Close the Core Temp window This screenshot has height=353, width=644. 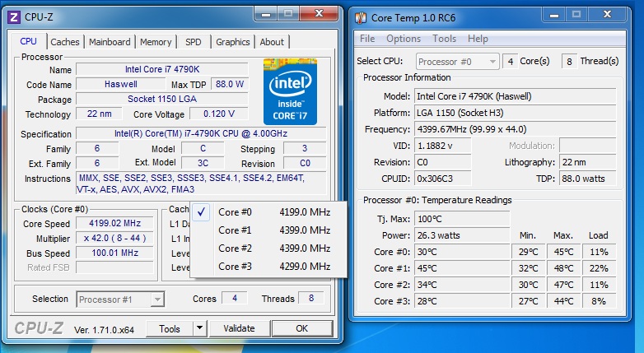coord(608,15)
